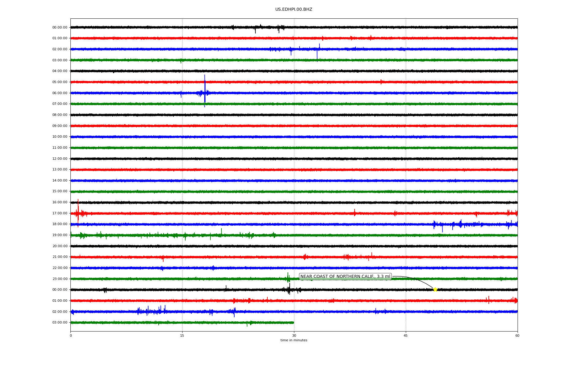Click the US.EDHPI.00.BHZ plot title
The image size is (588, 368).
pos(294,10)
